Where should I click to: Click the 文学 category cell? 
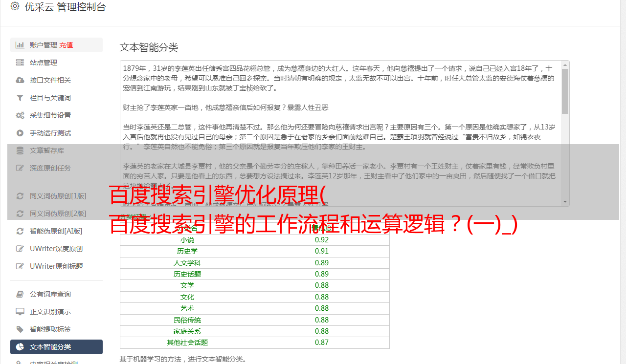point(187,285)
